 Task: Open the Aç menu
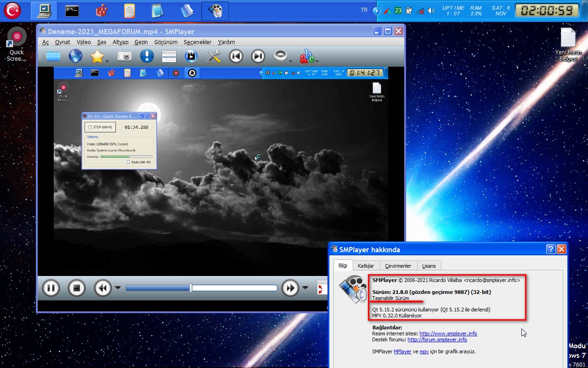coord(45,42)
